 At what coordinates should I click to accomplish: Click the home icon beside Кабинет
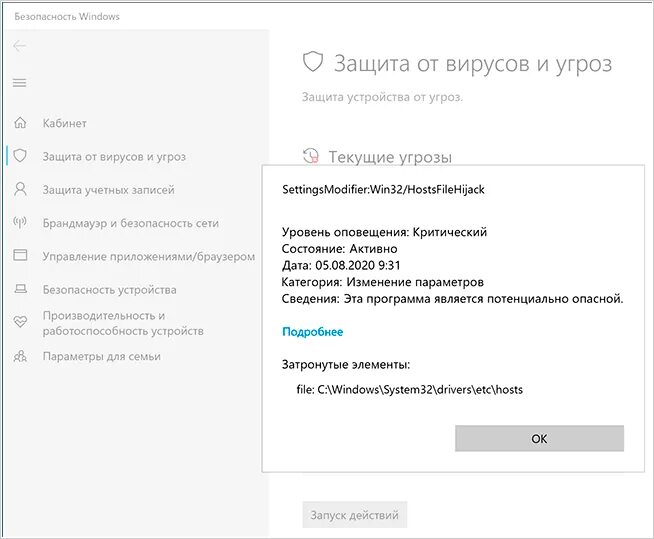(x=20, y=123)
